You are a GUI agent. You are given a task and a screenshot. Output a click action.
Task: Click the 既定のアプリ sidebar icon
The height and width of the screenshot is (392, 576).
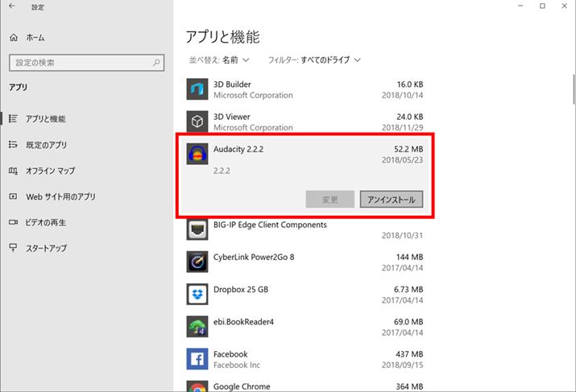13,145
